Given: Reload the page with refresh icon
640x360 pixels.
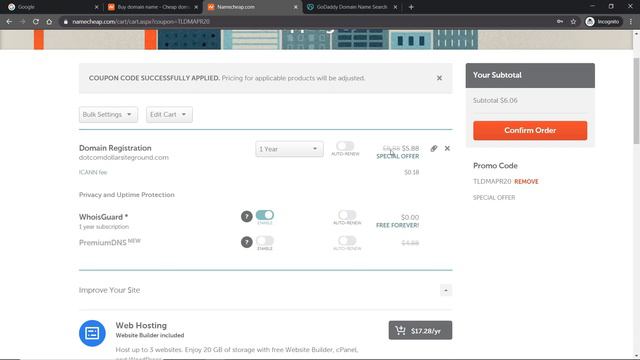Looking at the screenshot, I should click(36, 22).
